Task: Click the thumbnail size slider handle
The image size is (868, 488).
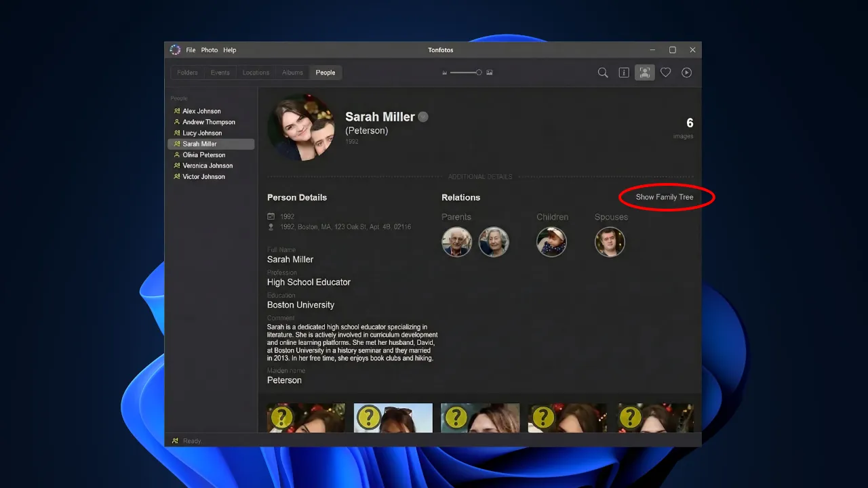Action: click(479, 73)
